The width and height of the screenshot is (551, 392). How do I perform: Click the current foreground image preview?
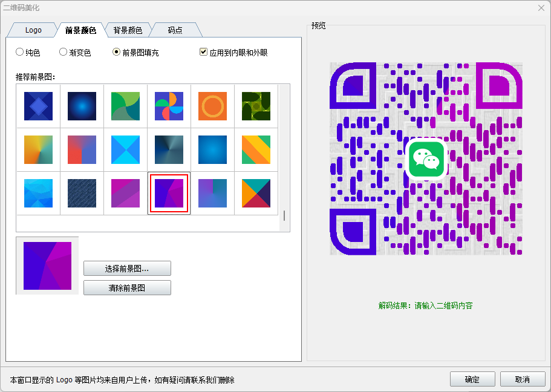[x=47, y=266]
